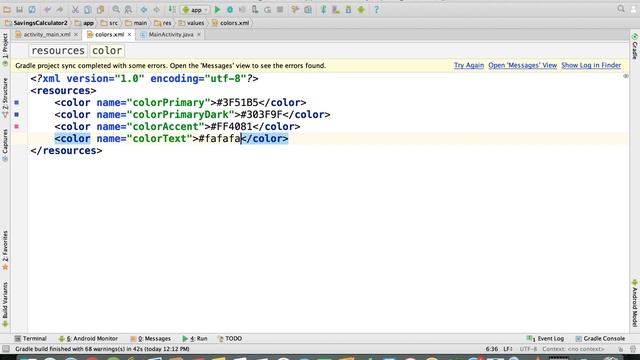Open the Gradle tool window
Image resolution: width=640 pixels, height=360 pixels.
635,46
